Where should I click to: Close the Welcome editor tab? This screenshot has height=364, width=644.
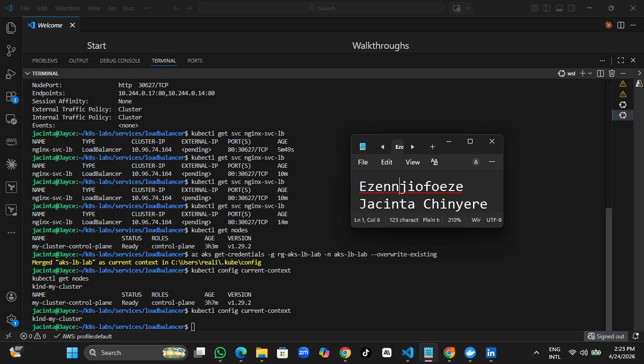click(x=72, y=25)
